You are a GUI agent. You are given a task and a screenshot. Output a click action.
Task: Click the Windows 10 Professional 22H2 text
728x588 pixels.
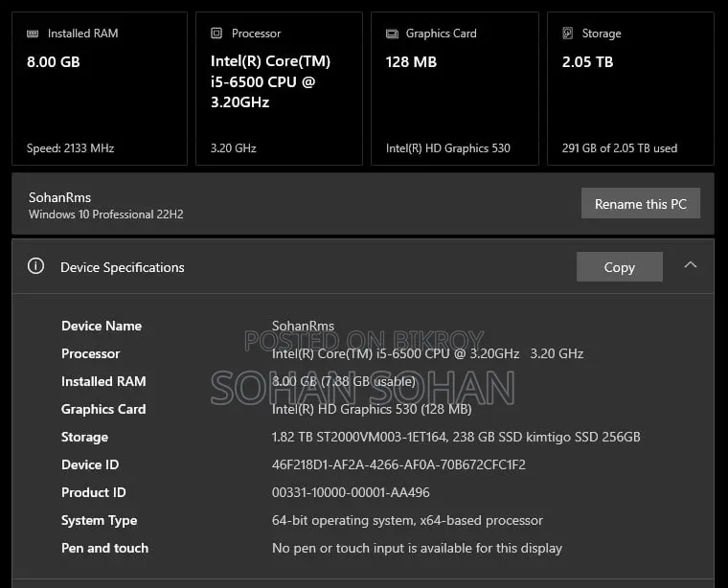106,215
